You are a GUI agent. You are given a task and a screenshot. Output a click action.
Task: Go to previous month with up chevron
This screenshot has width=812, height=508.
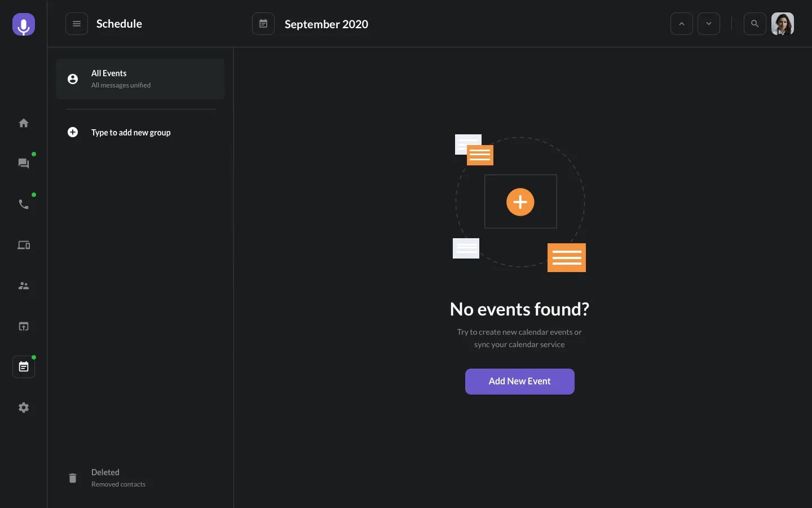(682, 24)
